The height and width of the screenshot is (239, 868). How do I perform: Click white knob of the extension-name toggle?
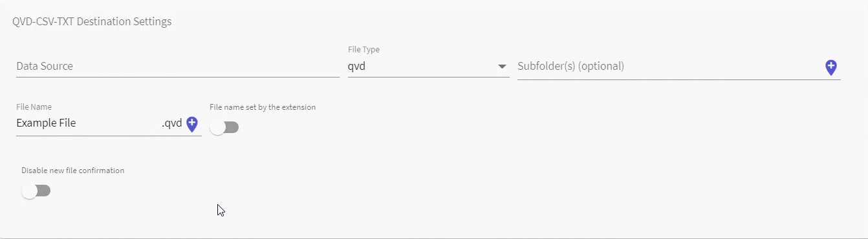coord(217,127)
